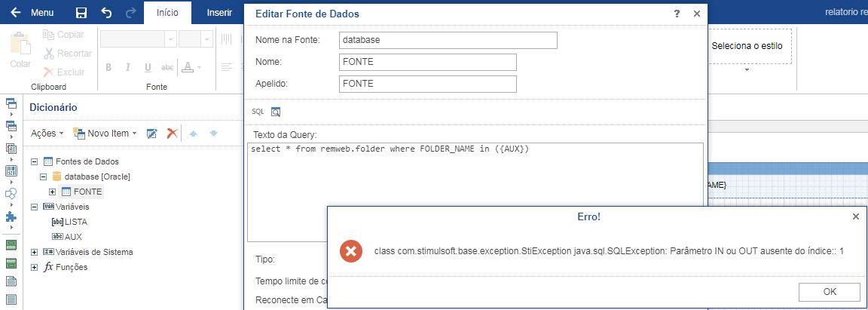The image size is (868, 310).
Task: Click the move down arrow icon
Action: point(213,133)
